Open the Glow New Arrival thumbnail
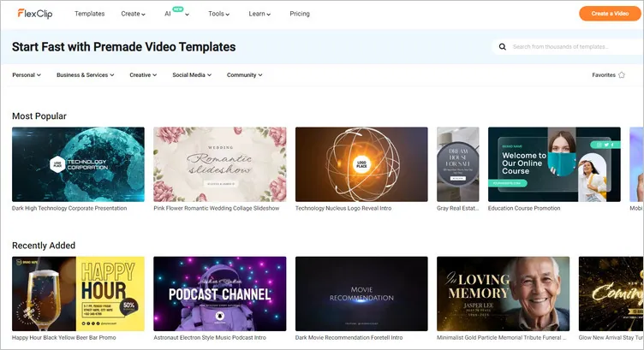The width and height of the screenshot is (644, 350). pos(611,294)
